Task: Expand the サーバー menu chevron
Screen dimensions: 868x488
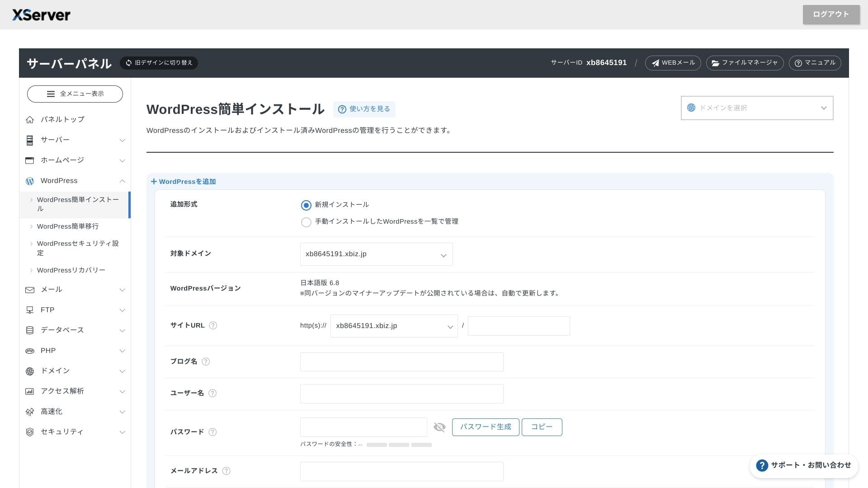Action: pyautogui.click(x=122, y=141)
